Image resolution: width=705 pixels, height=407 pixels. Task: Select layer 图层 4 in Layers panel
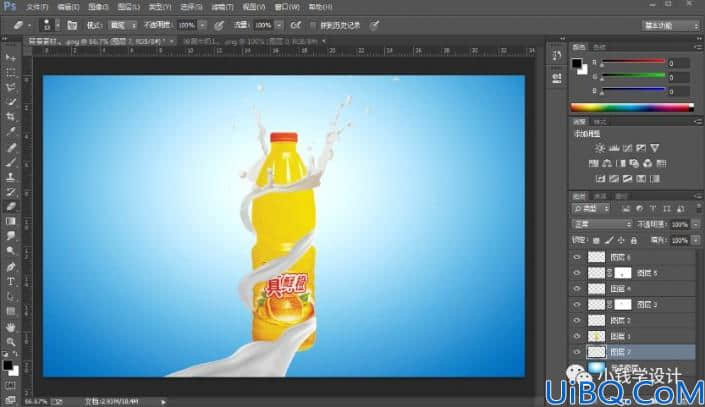tap(632, 289)
